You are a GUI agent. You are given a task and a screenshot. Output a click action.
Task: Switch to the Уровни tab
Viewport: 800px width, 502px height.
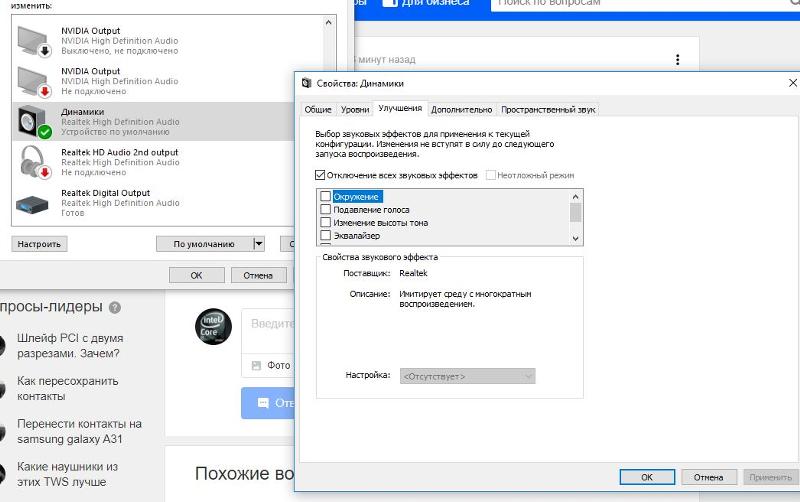point(355,110)
